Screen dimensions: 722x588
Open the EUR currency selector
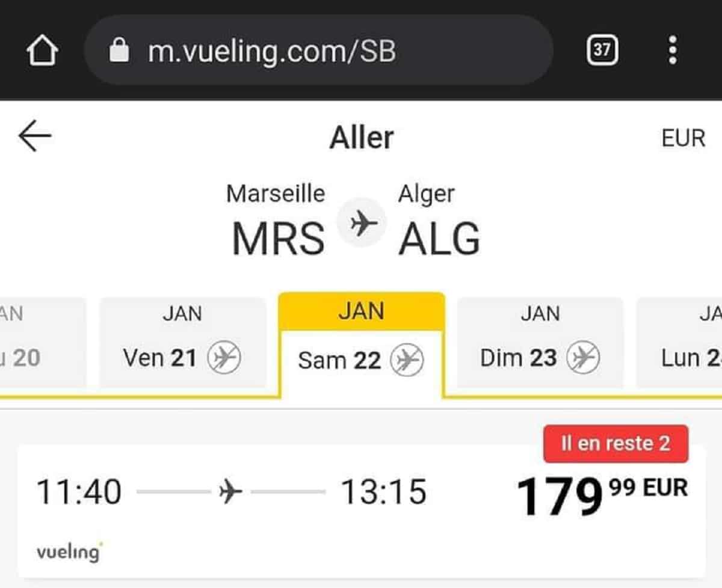click(683, 138)
